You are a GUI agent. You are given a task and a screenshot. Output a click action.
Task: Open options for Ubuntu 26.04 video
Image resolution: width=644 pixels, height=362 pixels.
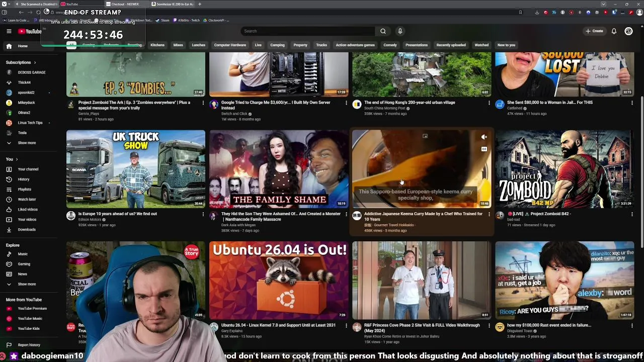(x=346, y=326)
